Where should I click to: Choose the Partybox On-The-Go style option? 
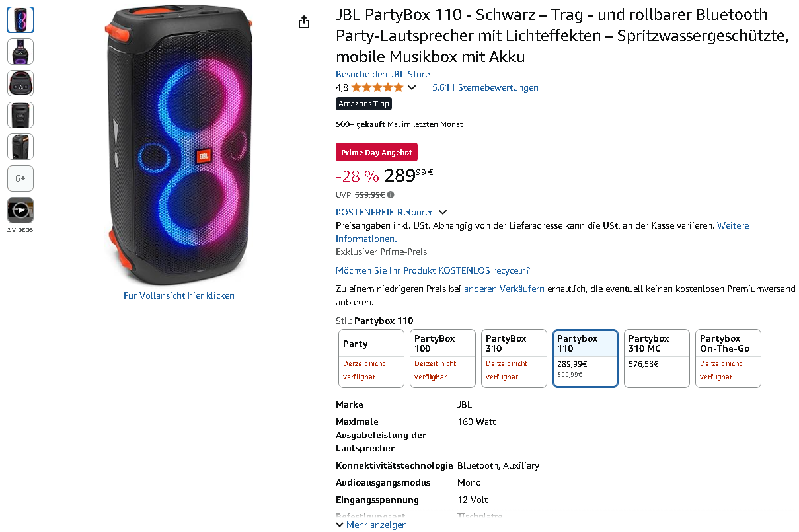click(x=728, y=358)
